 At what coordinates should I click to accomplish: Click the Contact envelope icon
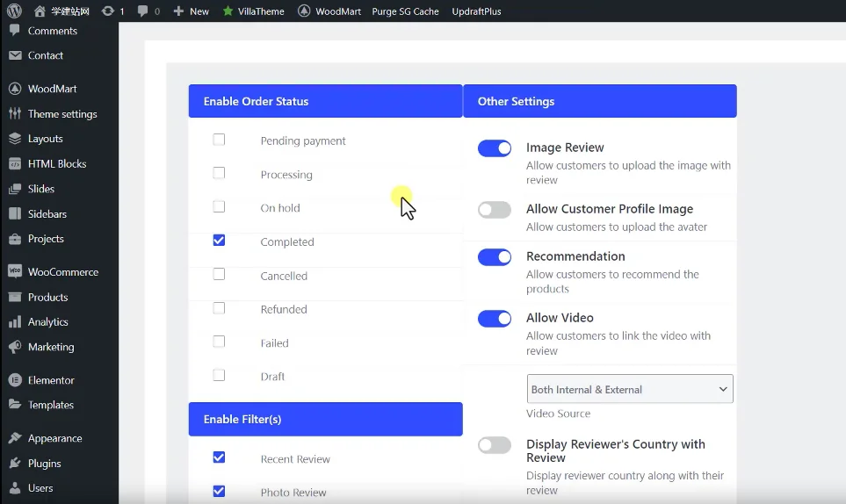pyautogui.click(x=15, y=55)
